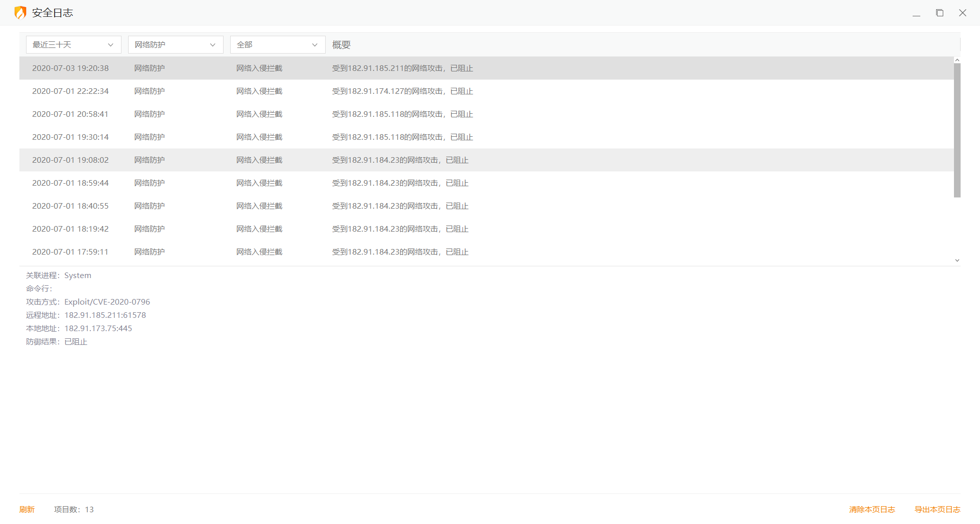Screen dimensions: 980x524
Task: Click the scrollbar up arrow
Action: pyautogui.click(x=958, y=60)
